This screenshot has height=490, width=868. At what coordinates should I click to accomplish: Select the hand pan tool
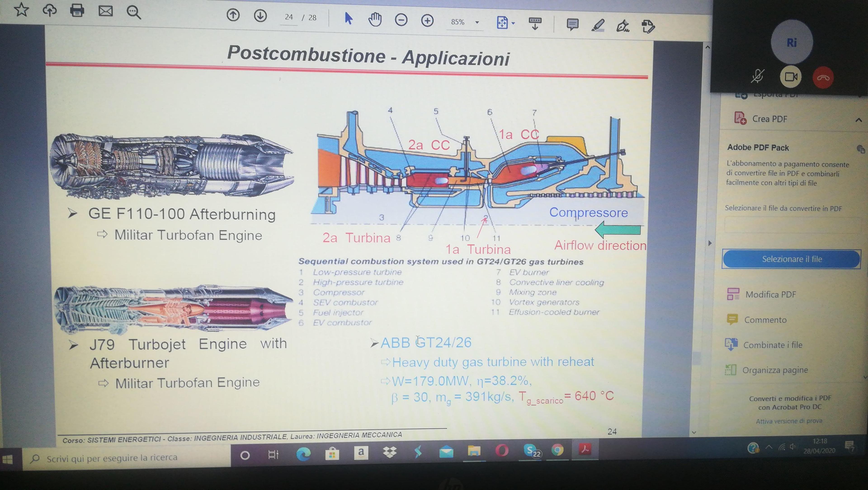pyautogui.click(x=375, y=19)
